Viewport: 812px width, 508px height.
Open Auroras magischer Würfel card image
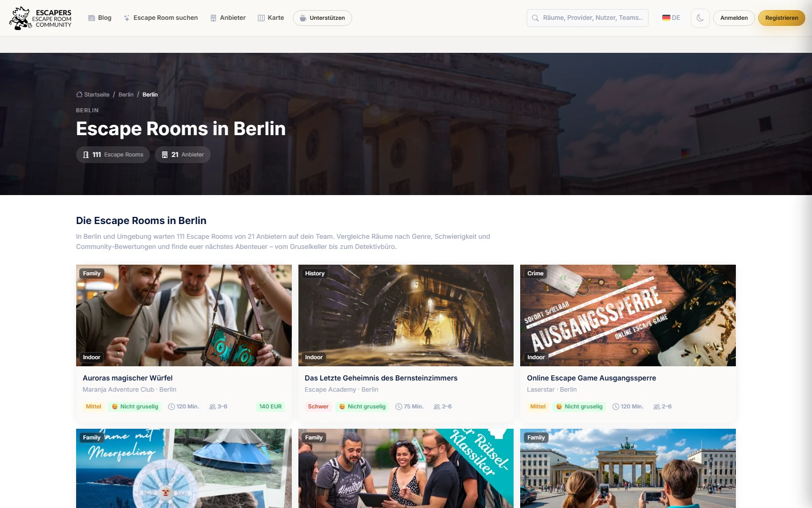pyautogui.click(x=184, y=315)
